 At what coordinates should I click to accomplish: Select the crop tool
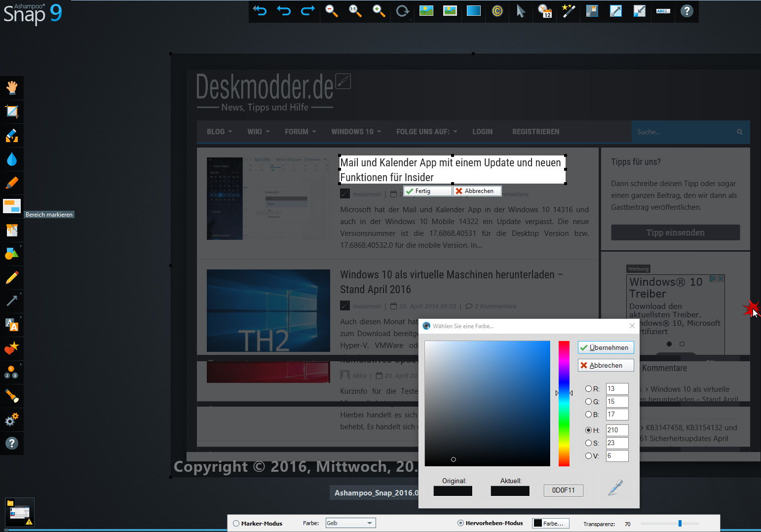(12, 112)
